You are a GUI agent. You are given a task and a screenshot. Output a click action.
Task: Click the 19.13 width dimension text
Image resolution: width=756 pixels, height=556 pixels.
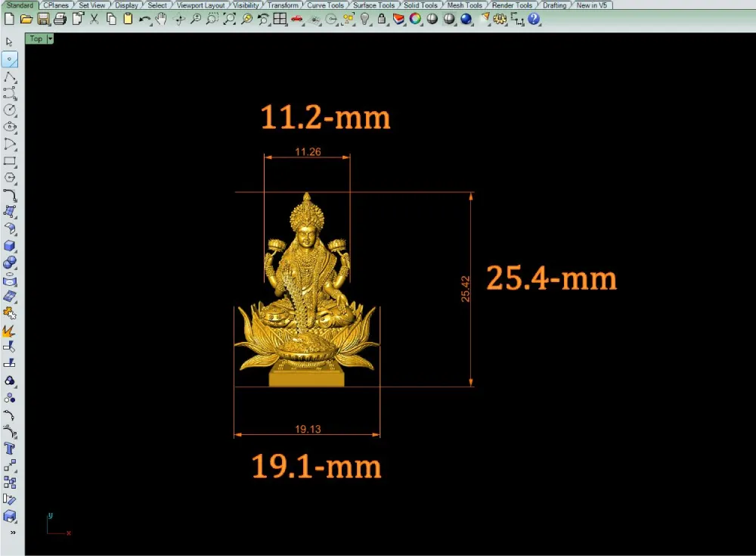coord(308,429)
